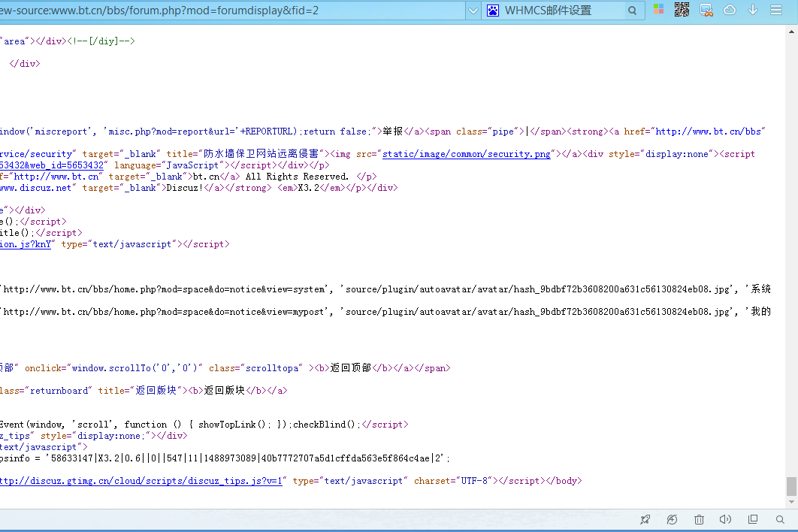Click the bold text 返回顶部

351,368
